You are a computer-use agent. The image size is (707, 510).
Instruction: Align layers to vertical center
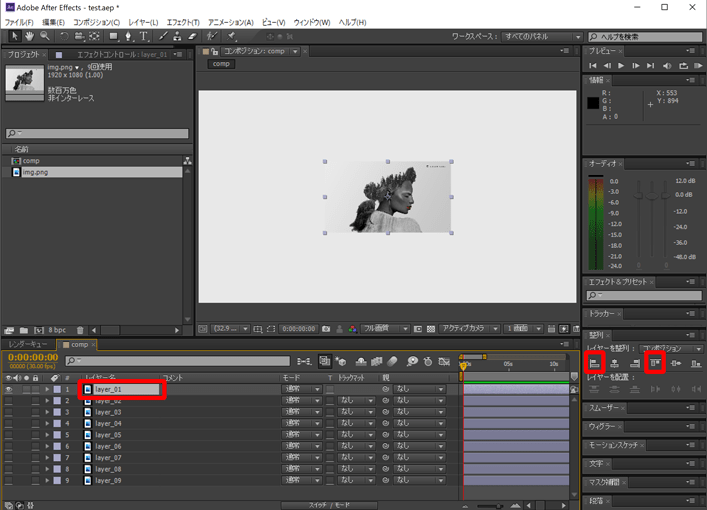point(675,363)
